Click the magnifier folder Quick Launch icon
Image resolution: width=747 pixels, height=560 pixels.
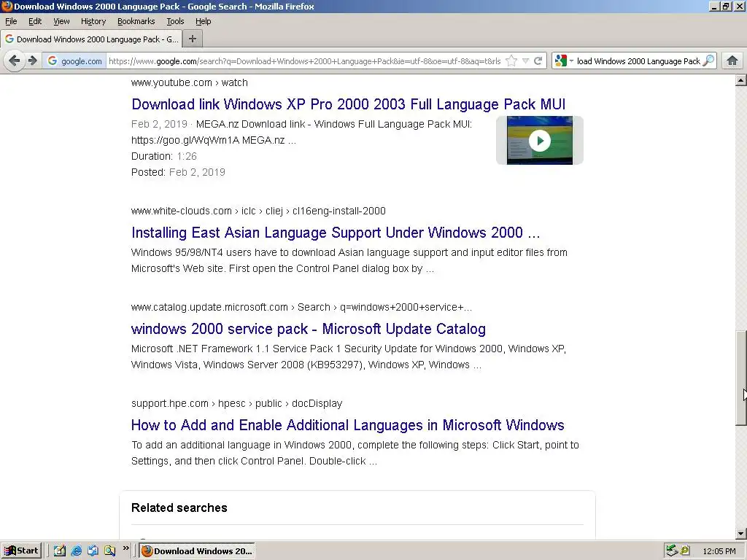point(109,551)
